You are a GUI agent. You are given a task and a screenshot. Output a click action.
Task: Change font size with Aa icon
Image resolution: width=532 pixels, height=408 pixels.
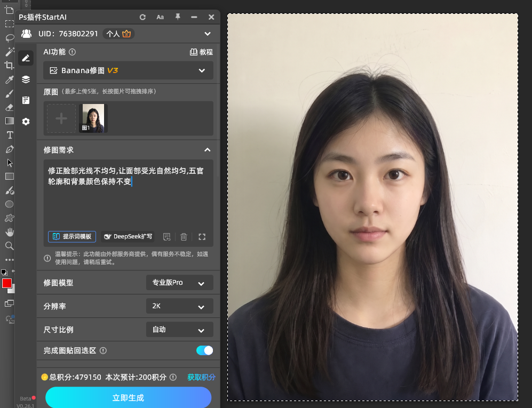(160, 17)
